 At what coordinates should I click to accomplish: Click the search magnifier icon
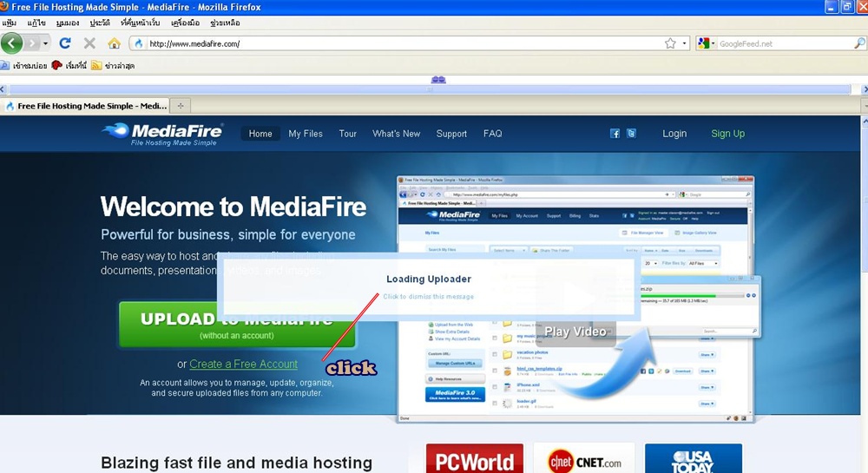tap(858, 43)
